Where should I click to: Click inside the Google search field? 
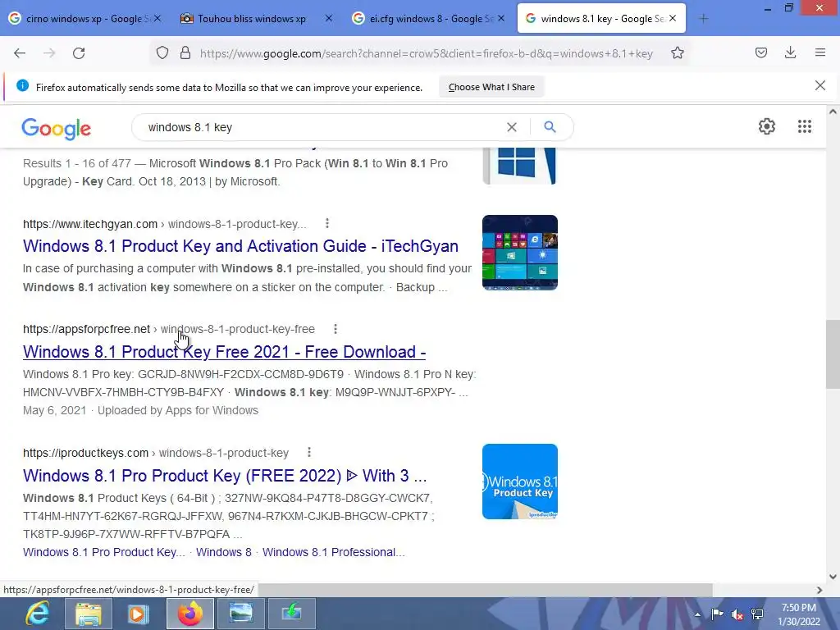[322, 127]
